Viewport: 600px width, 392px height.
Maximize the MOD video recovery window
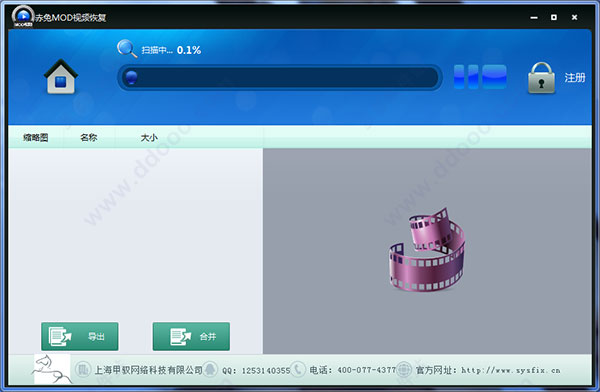pos(554,17)
